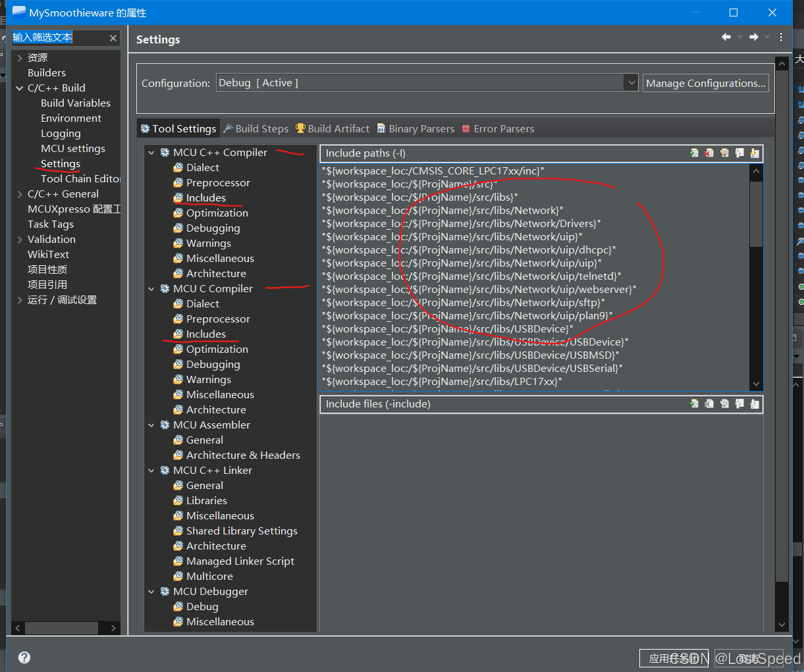Go back to previous properties page
This screenshot has height=672, width=804.
[726, 37]
